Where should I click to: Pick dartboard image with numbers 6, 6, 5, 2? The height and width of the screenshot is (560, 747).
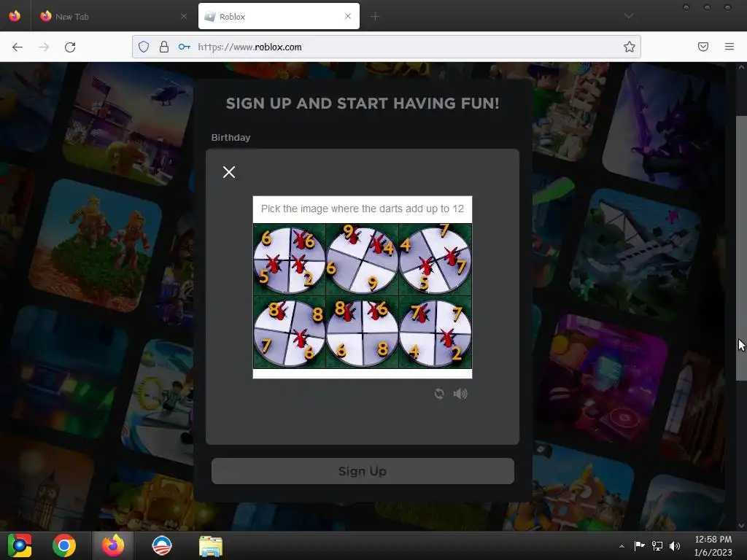(289, 260)
